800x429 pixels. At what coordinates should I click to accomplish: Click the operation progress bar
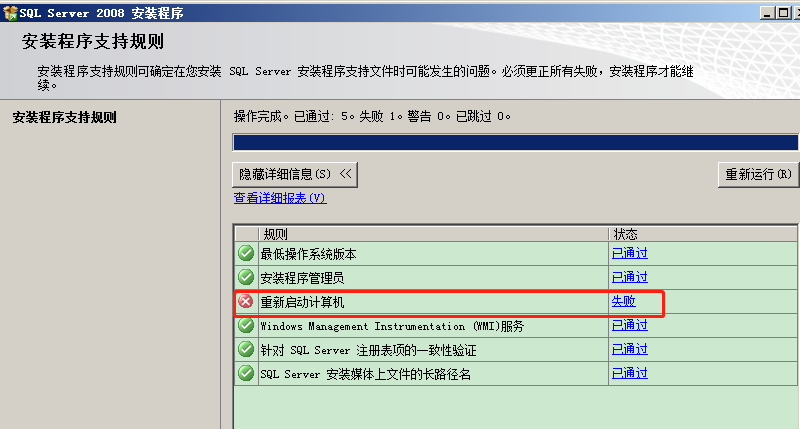point(515,142)
